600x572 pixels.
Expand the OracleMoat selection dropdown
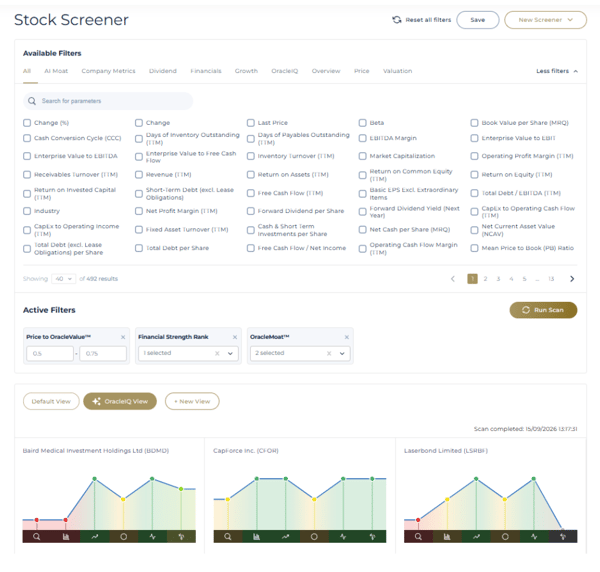pyautogui.click(x=342, y=354)
